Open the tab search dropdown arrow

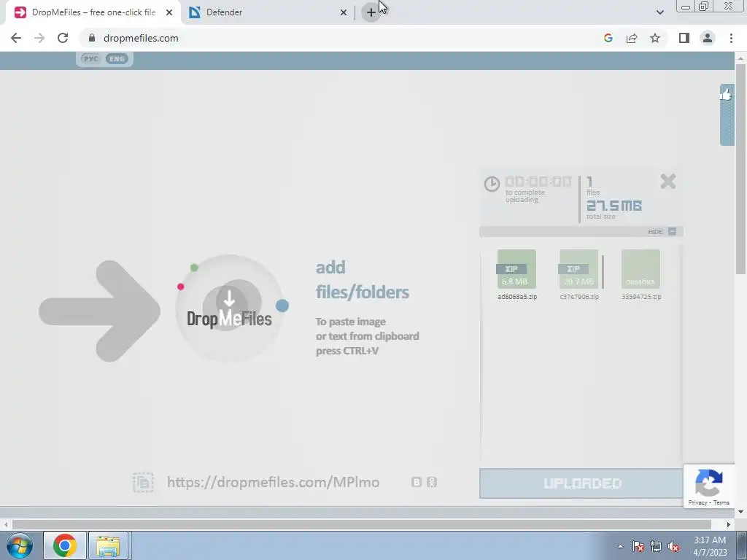coord(659,12)
